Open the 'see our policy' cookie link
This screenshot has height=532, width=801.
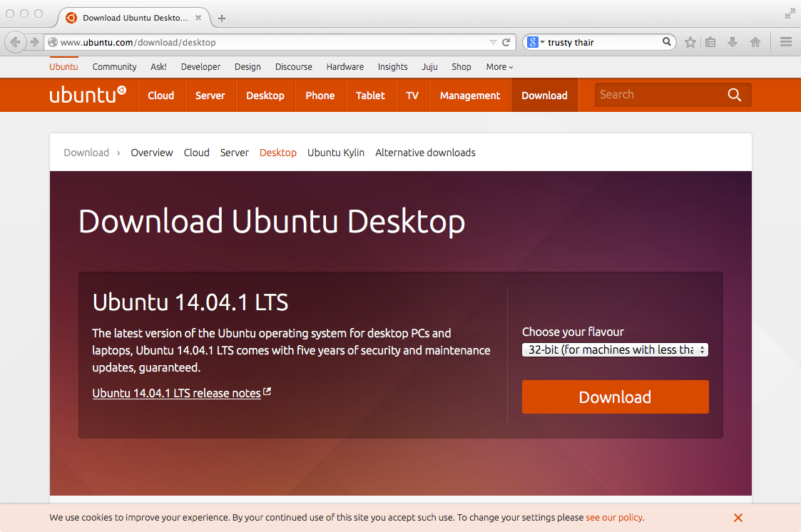click(x=614, y=517)
